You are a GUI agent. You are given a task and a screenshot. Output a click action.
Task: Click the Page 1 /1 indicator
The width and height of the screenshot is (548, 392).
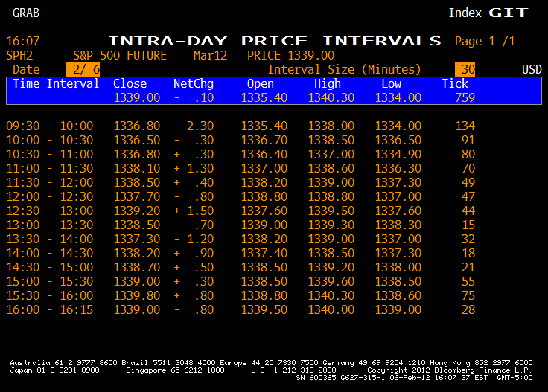[485, 42]
